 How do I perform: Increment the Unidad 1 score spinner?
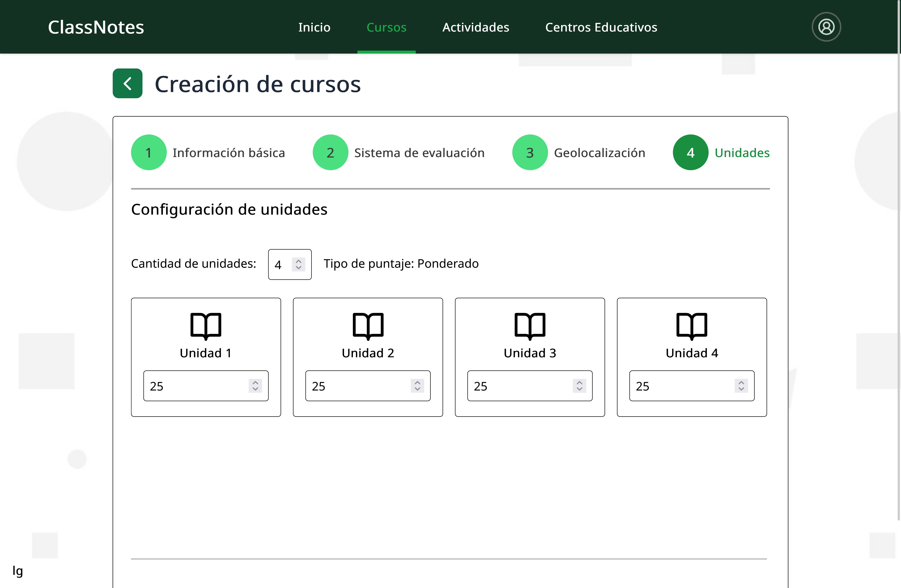255,383
